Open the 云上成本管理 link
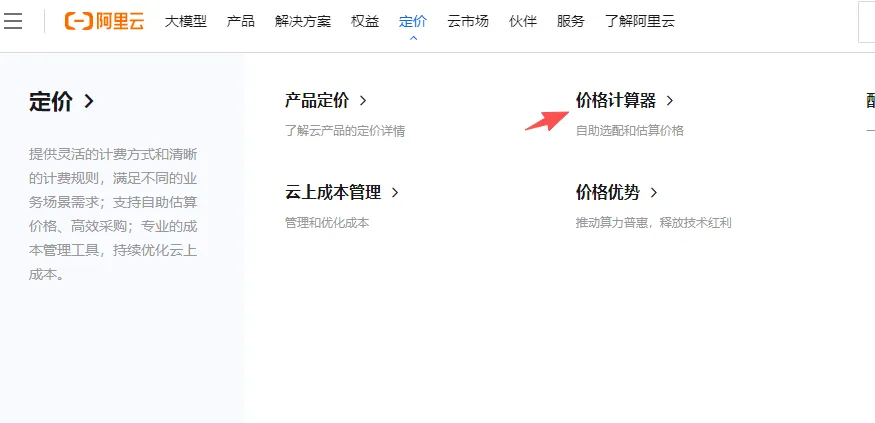875x423 pixels. (333, 193)
